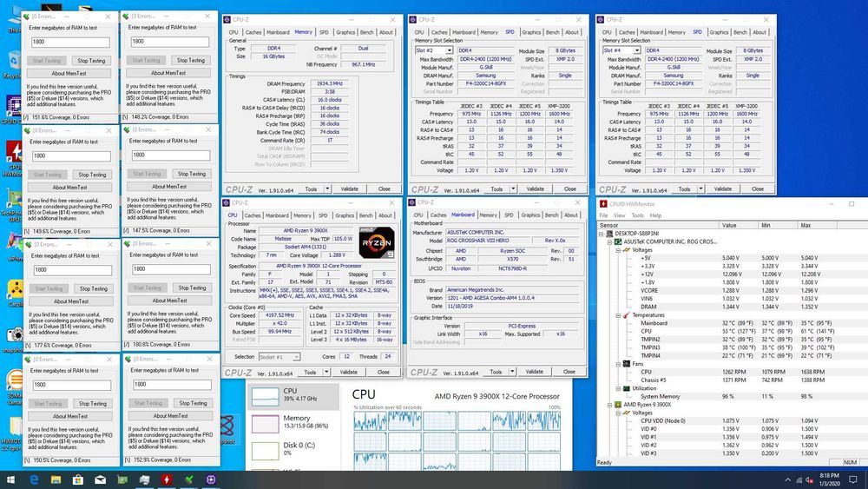
Task: Open the muted volume tray icon
Action: click(x=809, y=479)
